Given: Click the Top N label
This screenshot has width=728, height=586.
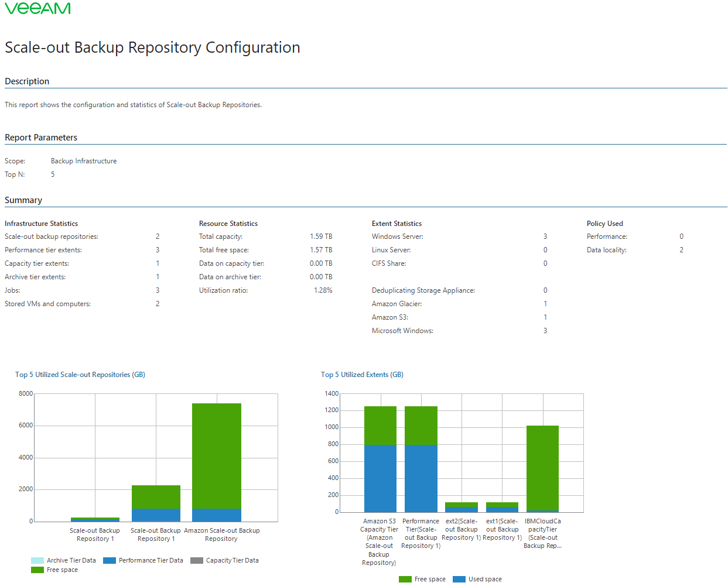Looking at the screenshot, I should 15,174.
